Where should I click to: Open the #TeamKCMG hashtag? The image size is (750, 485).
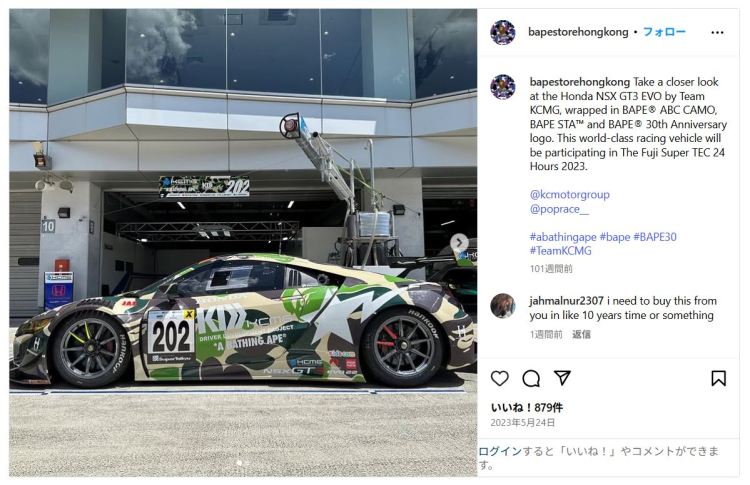click(561, 251)
